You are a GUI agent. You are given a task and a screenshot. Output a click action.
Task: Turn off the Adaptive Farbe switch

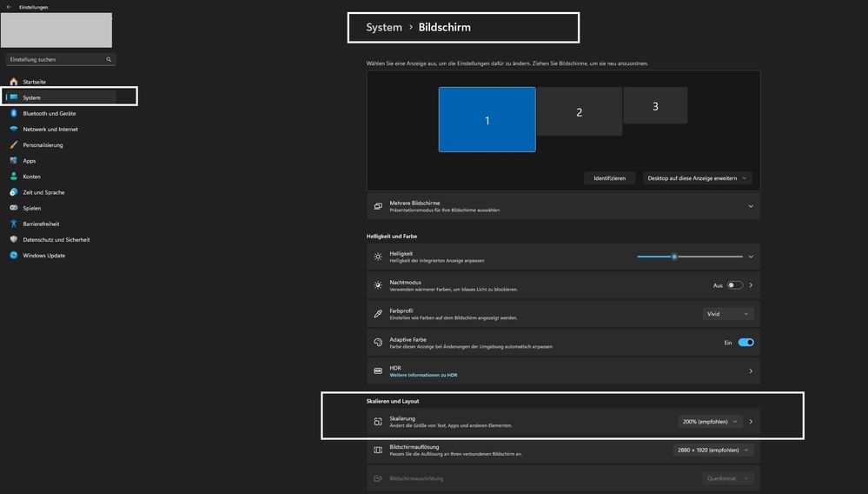(x=745, y=343)
